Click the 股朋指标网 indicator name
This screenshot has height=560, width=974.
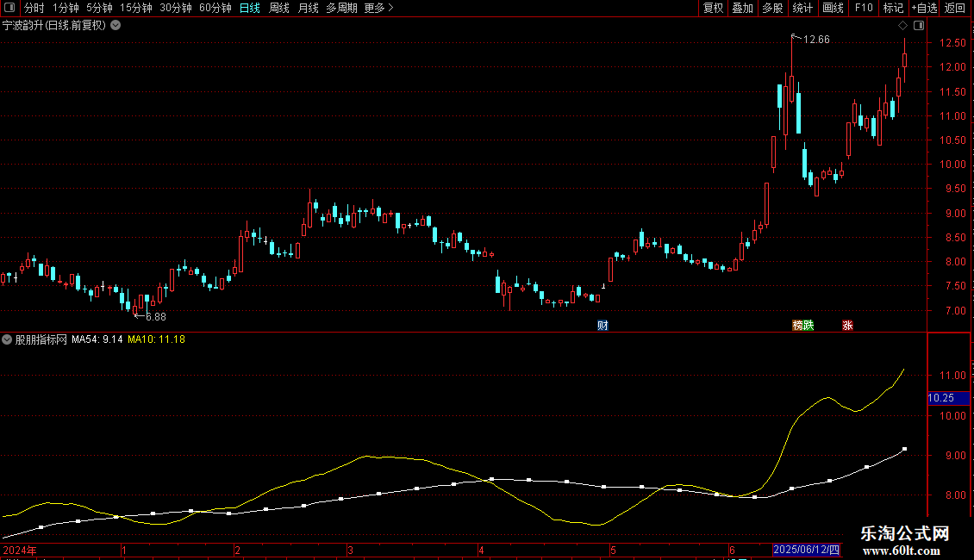point(41,339)
